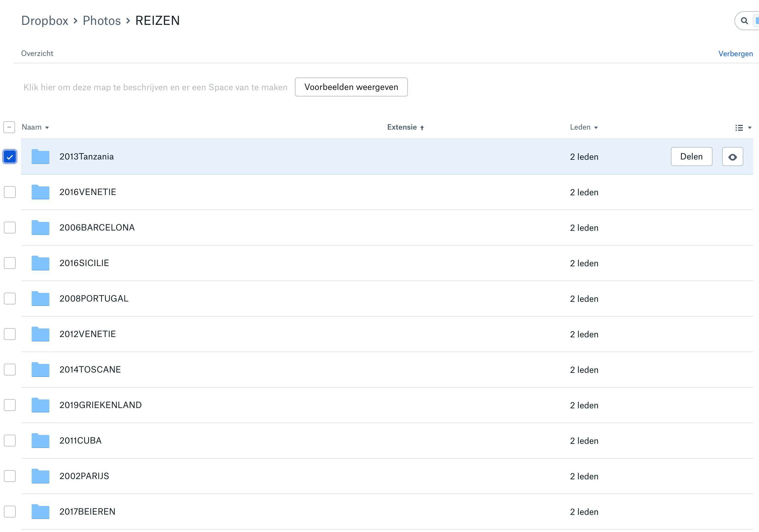The width and height of the screenshot is (759, 532).
Task: Click the 2019GRIEKENLAND folder icon
Action: click(x=40, y=405)
